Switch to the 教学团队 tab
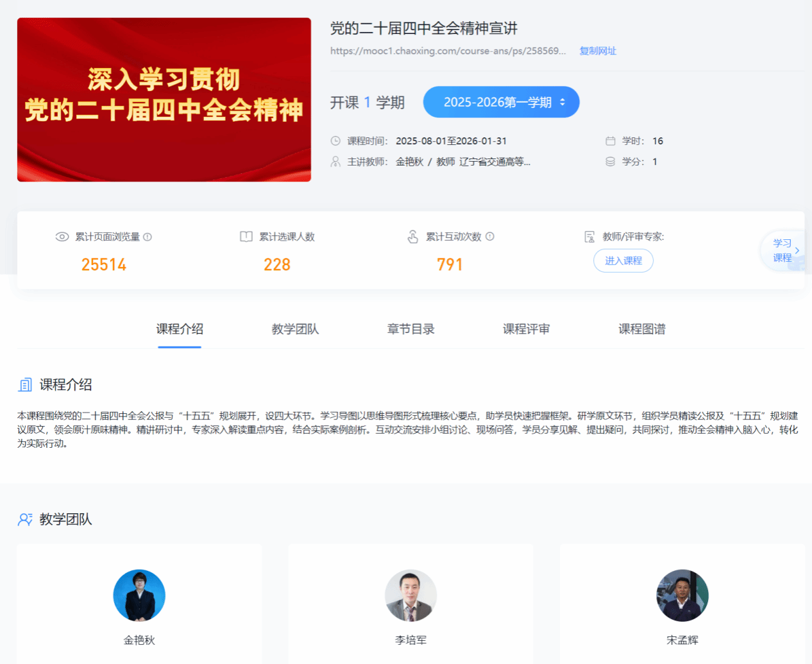812x664 pixels. click(x=295, y=329)
